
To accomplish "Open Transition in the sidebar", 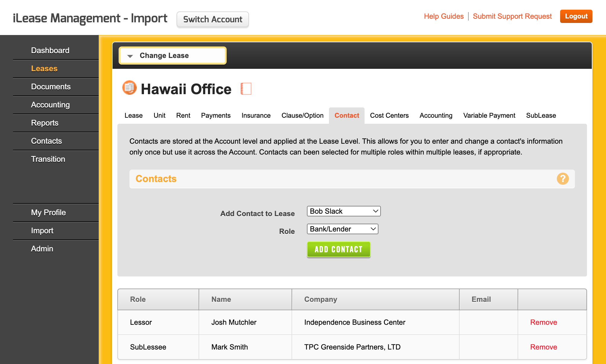I will point(56,159).
